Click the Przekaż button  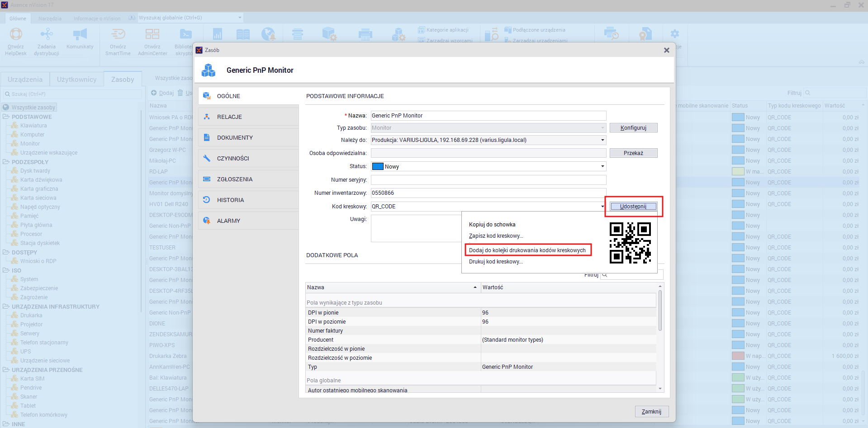[633, 153]
